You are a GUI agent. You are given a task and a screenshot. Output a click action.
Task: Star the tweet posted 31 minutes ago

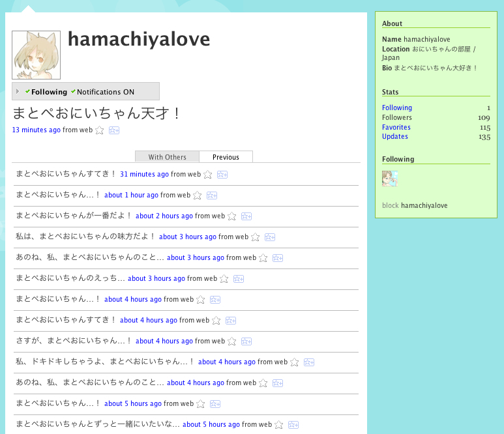tap(208, 175)
